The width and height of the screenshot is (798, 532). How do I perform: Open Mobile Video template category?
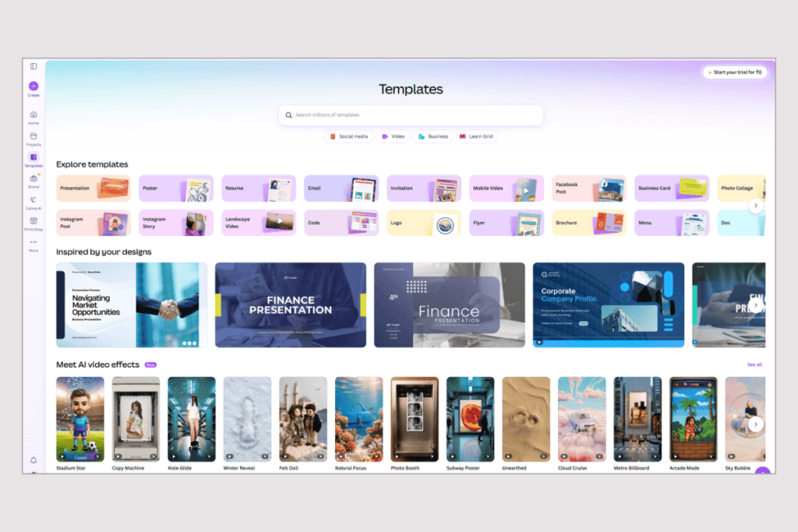tap(507, 188)
